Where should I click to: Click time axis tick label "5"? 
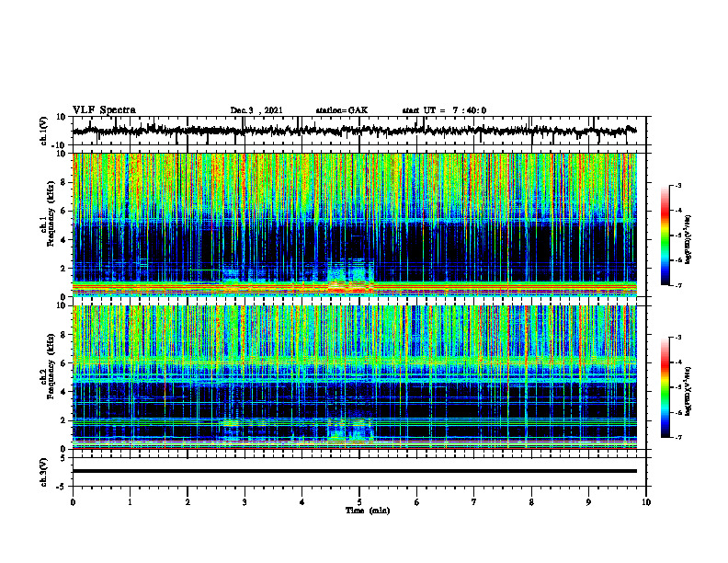coord(359,502)
